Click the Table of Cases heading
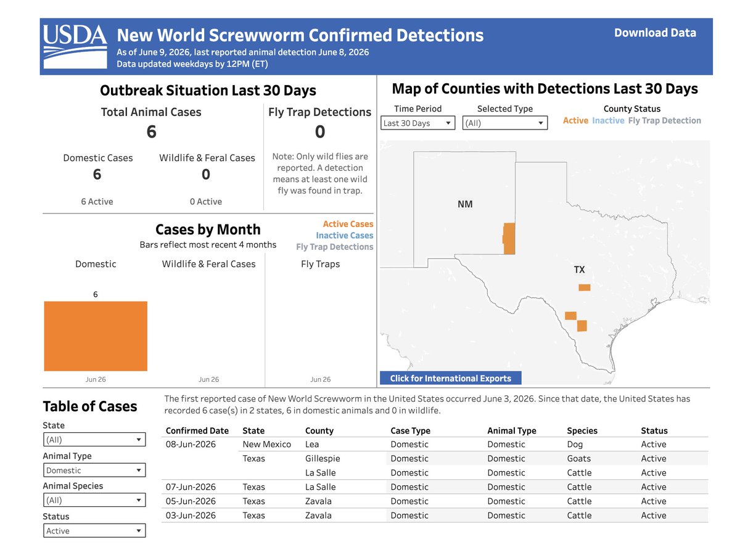The height and width of the screenshot is (560, 740). coord(90,406)
